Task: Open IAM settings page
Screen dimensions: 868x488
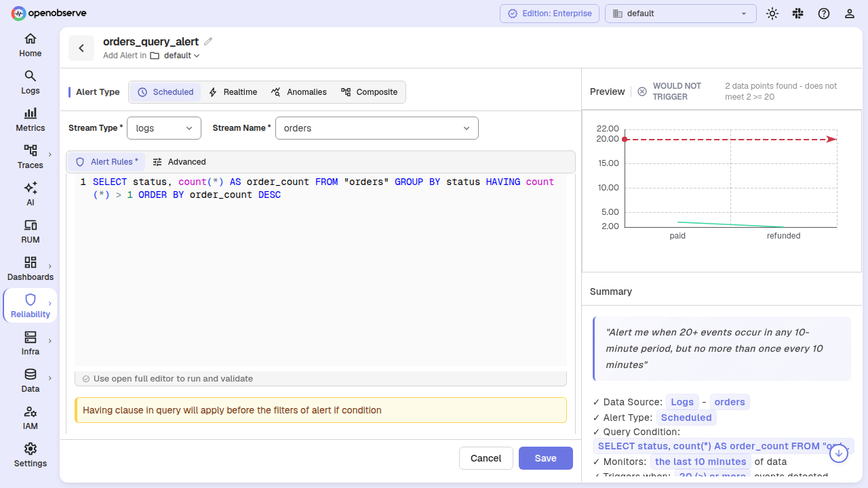Action: click(30, 418)
